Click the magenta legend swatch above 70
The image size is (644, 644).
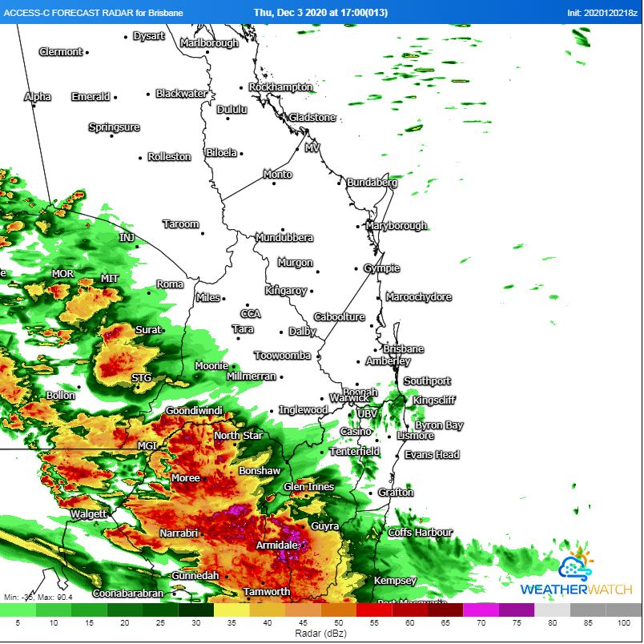(x=481, y=610)
